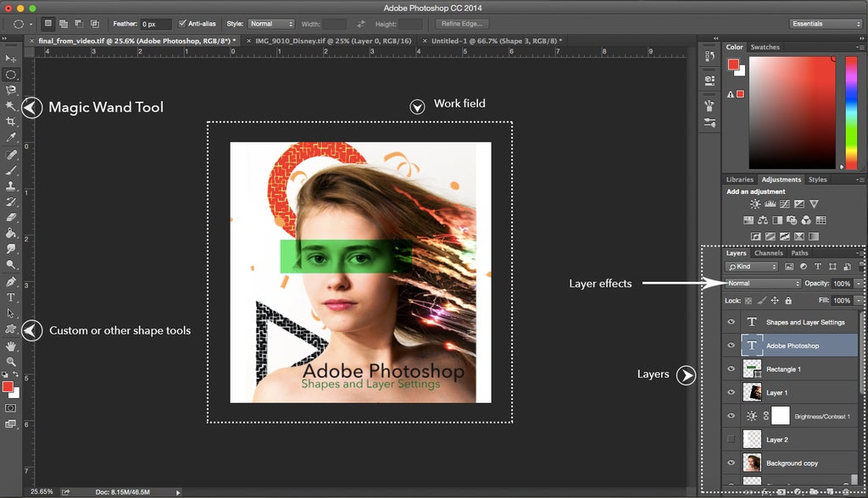This screenshot has width=868, height=498.
Task: Select the Hand tool
Action: point(11,346)
